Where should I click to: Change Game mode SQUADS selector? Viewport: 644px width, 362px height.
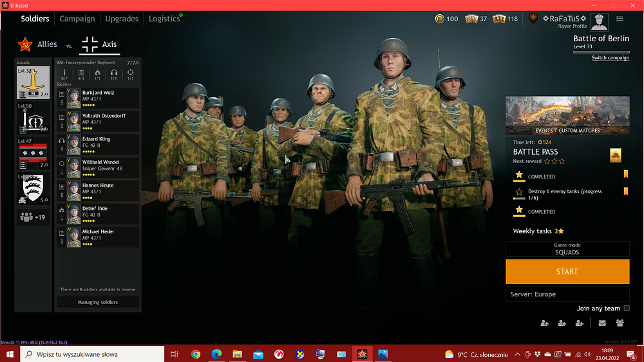[x=567, y=249]
